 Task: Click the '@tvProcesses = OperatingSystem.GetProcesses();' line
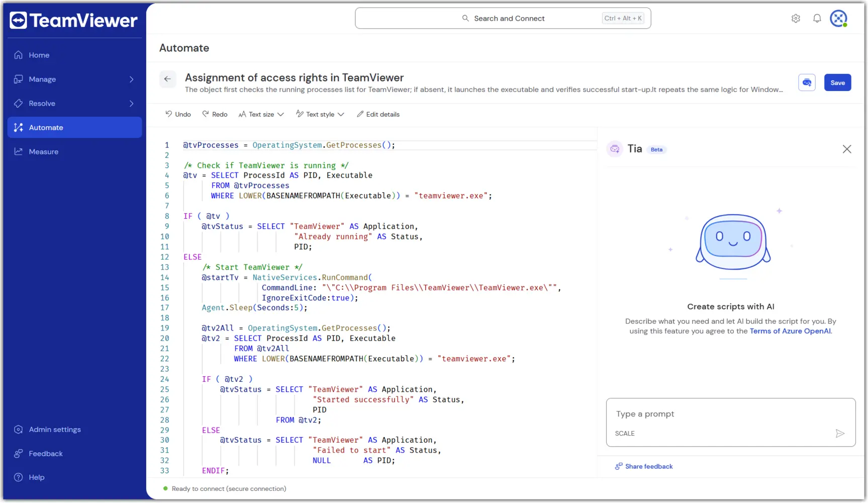click(x=289, y=145)
